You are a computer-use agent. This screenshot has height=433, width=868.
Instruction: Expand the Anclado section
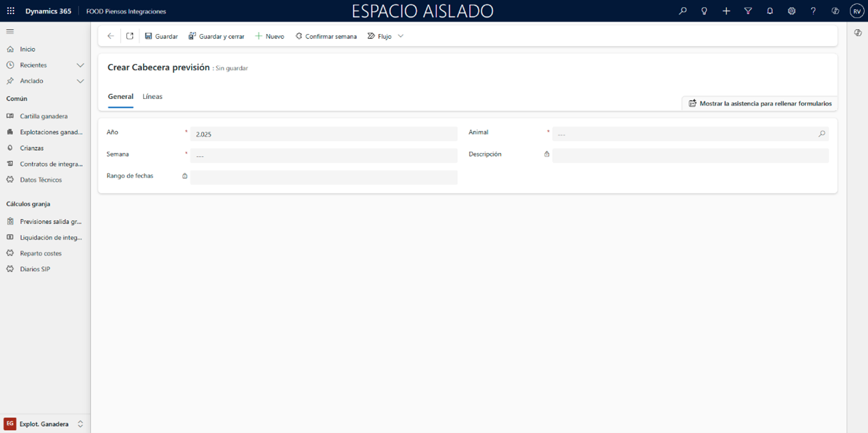(80, 81)
